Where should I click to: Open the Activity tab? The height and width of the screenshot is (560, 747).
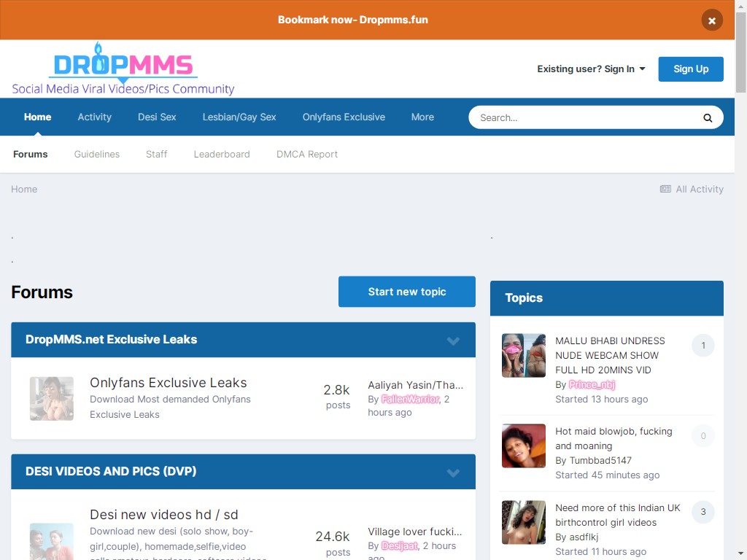pyautogui.click(x=94, y=117)
